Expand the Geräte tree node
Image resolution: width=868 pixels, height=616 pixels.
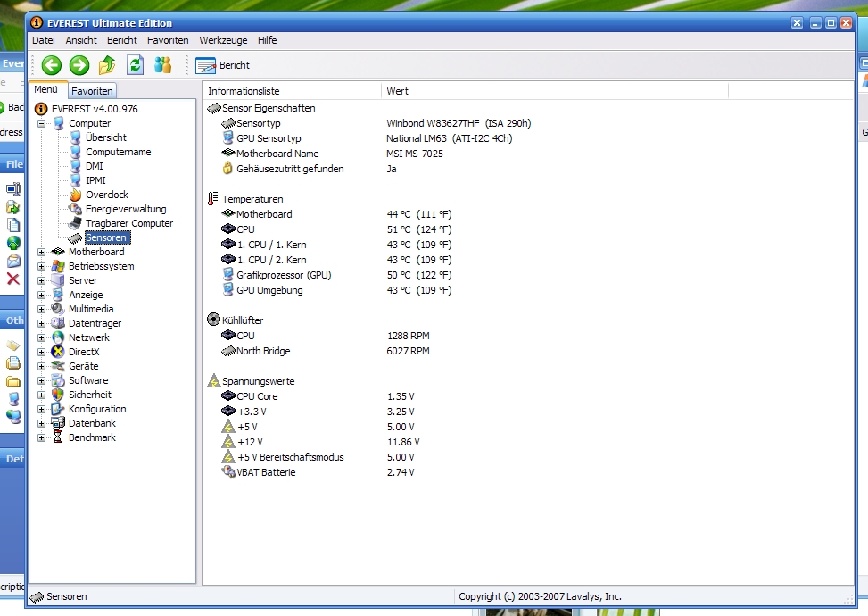point(42,367)
